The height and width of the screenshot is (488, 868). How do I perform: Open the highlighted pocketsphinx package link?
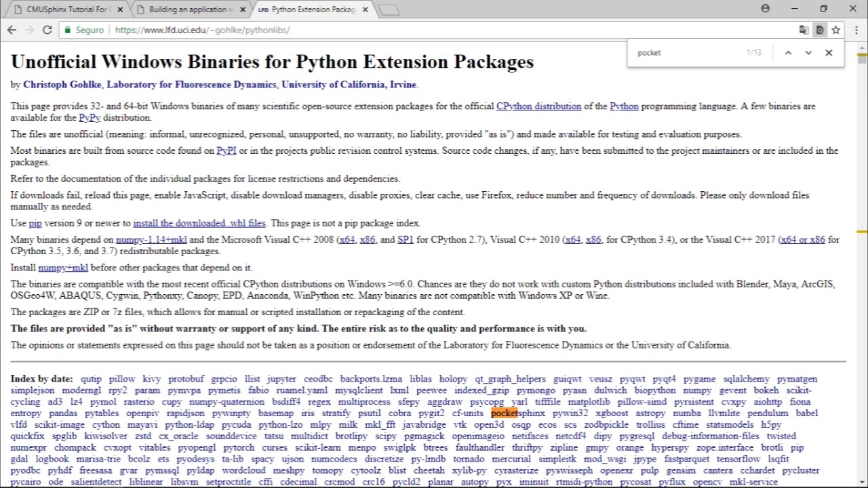coord(518,413)
